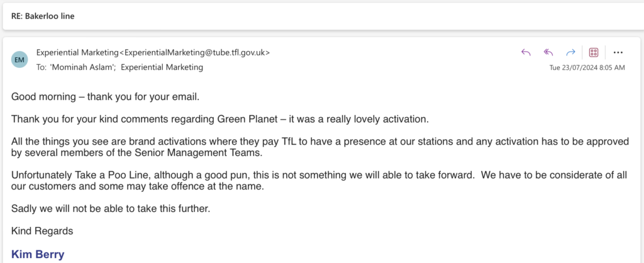
Task: Select the RE: Bakerloo line subject header
Action: 43,16
